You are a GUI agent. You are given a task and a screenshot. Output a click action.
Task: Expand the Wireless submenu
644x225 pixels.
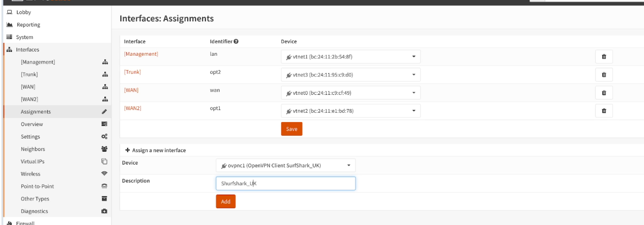[30, 174]
